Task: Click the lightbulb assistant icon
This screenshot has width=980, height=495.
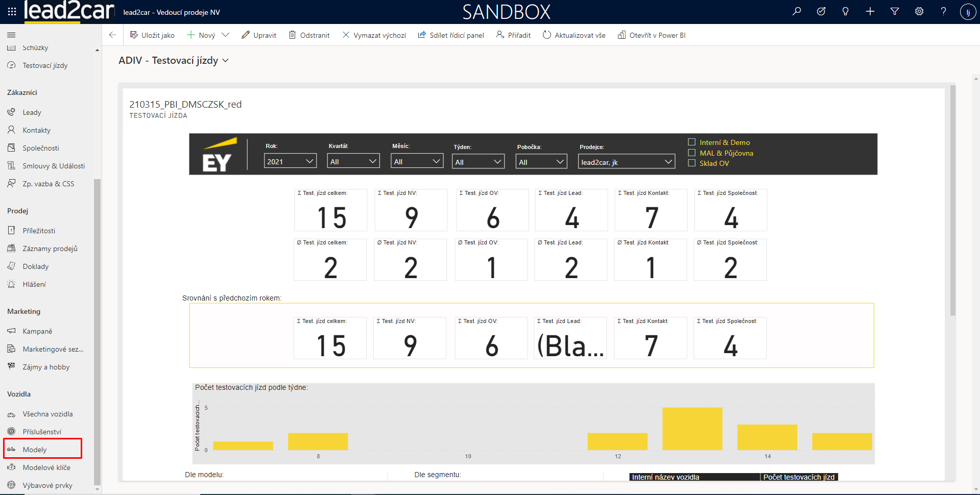Action: point(846,11)
